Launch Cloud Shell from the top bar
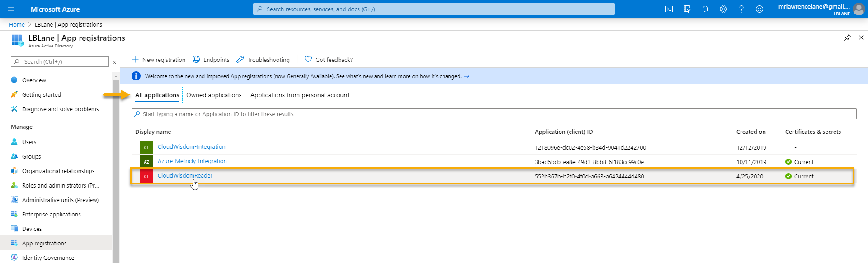 [669, 9]
